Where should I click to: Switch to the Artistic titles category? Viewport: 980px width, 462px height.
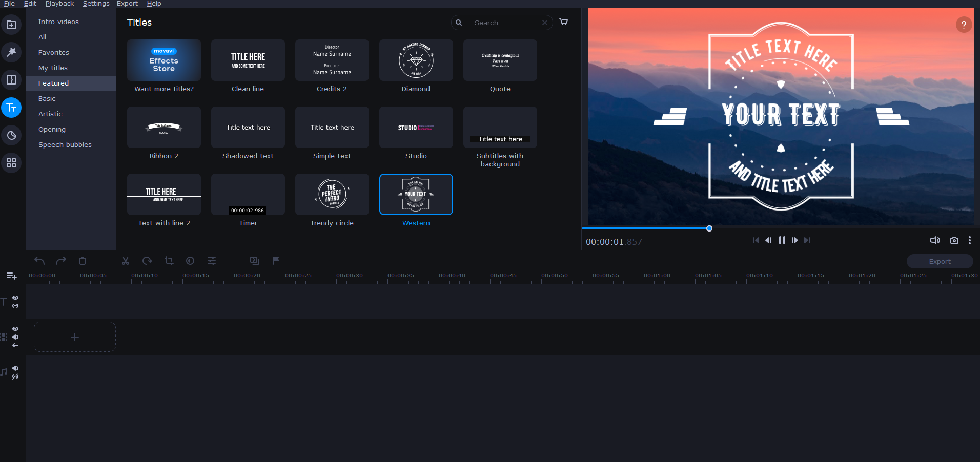(50, 114)
